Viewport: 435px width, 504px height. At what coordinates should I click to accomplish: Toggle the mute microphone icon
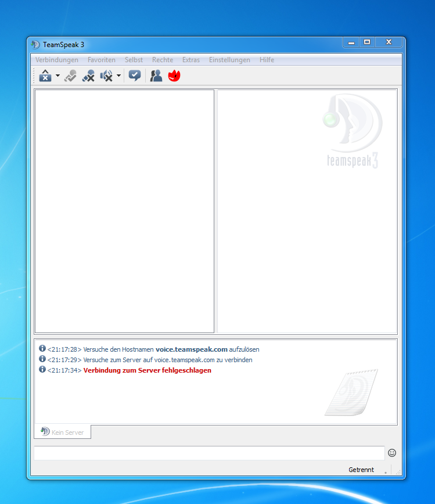[x=88, y=76]
